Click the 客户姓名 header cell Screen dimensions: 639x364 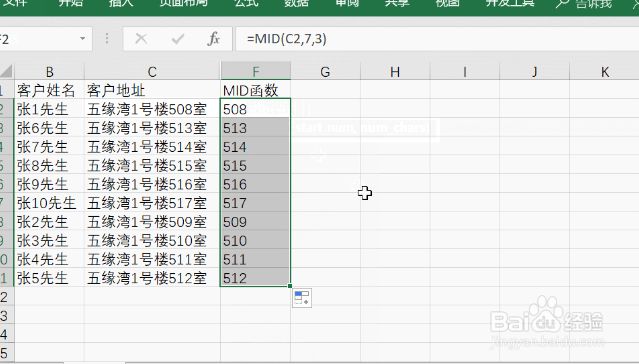click(x=49, y=90)
